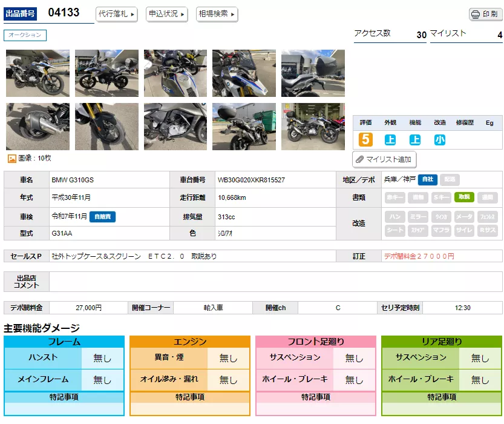Click the displacement value 313cc
Image resolution: width=504 pixels, height=424 pixels.
(x=226, y=217)
